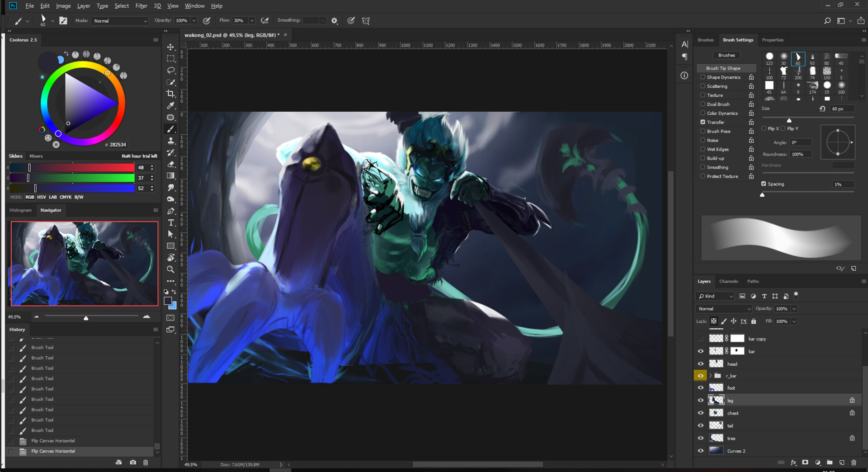Click the search icon in top bar
This screenshot has width=868, height=472.
pos(827,21)
